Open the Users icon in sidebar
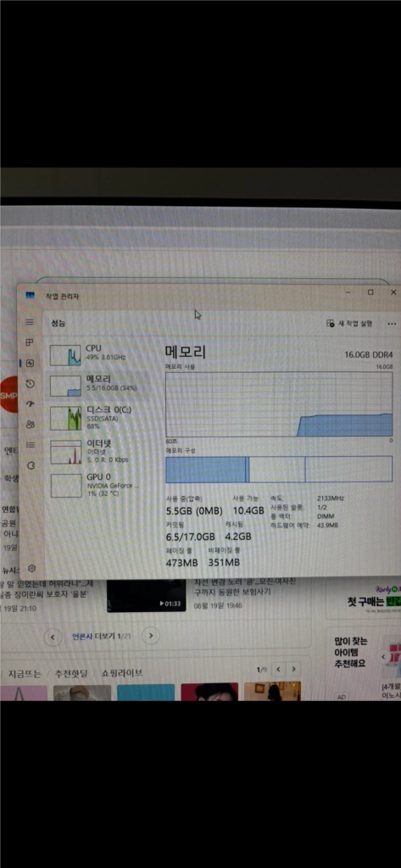The height and width of the screenshot is (868, 401). click(x=31, y=425)
